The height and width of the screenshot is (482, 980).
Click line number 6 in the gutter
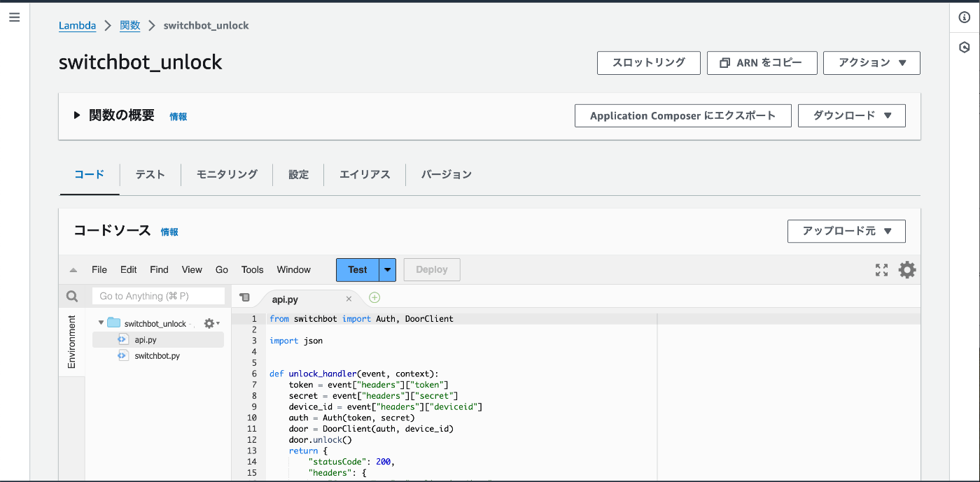click(254, 374)
